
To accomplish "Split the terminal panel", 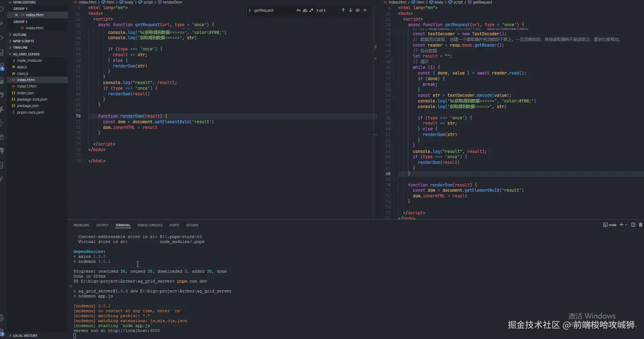I will [633, 225].
